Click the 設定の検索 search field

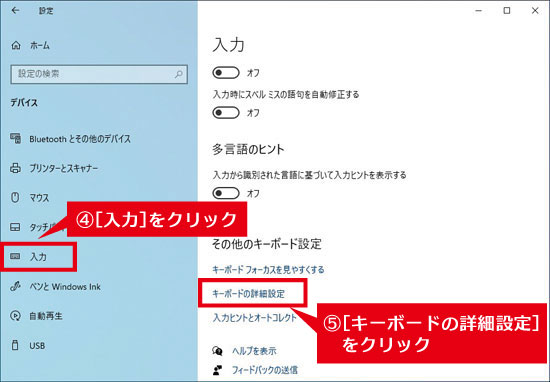(x=99, y=74)
